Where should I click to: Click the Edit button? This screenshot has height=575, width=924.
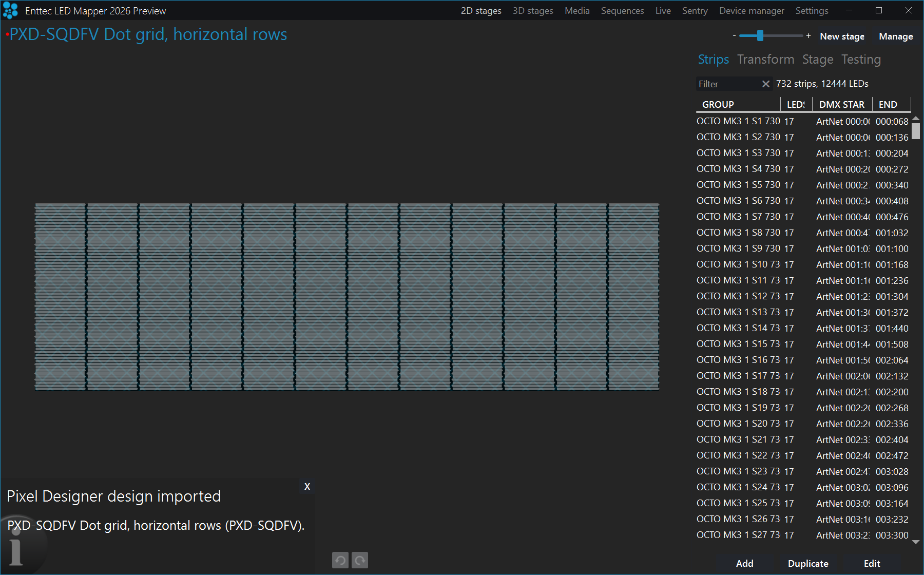[872, 563]
